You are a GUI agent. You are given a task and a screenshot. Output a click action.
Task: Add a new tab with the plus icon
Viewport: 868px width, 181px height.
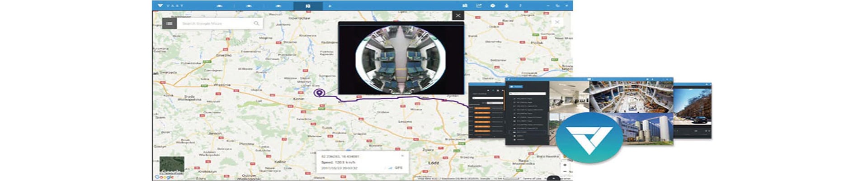coord(330,6)
